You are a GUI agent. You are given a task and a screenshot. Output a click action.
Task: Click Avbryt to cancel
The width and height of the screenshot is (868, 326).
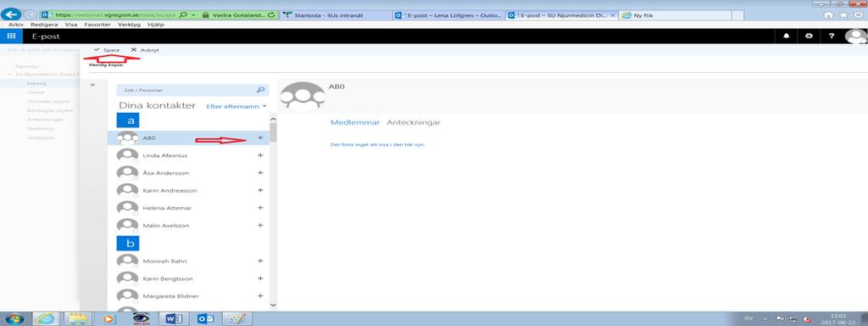[x=145, y=50]
